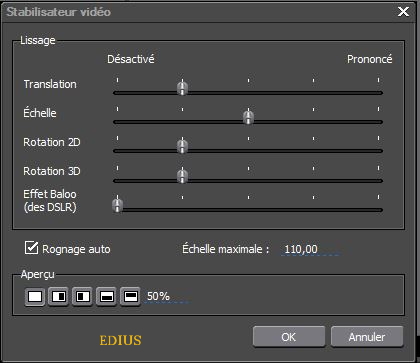The height and width of the screenshot is (363, 420).
Task: Select the bottom-half split preview icon
Action: point(107,296)
